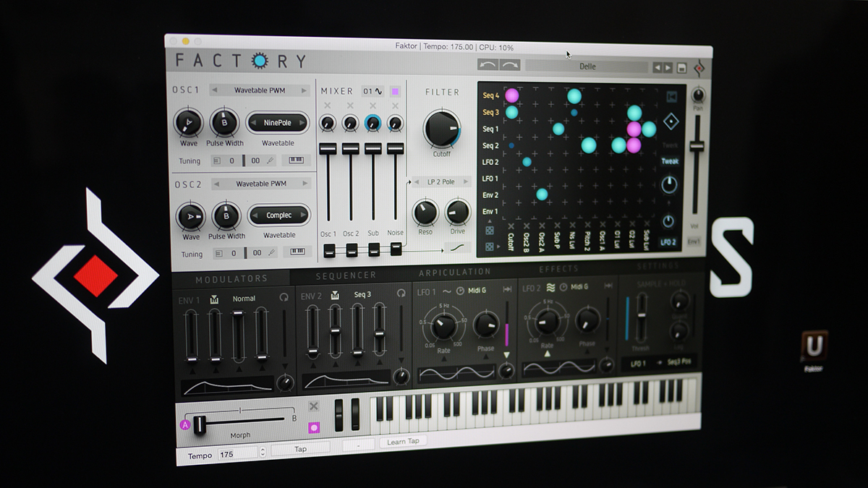The width and height of the screenshot is (868, 488).
Task: Toggle the Osc 1 filter routing switch
Action: click(x=329, y=250)
